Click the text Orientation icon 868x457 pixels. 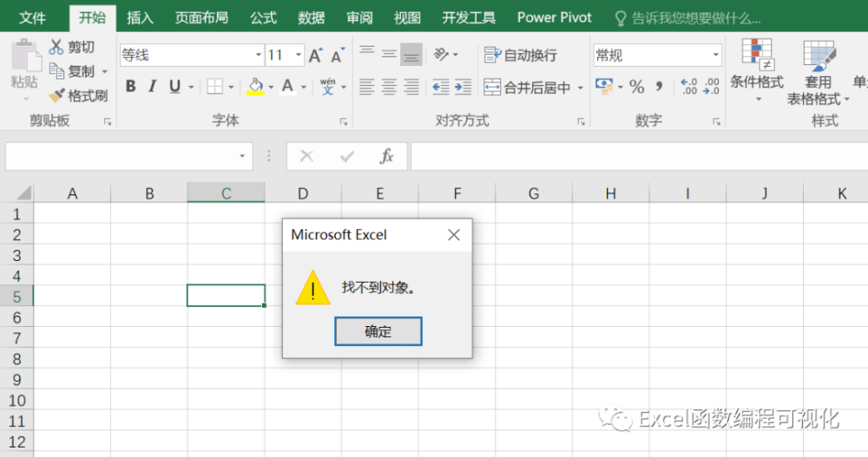click(x=441, y=54)
